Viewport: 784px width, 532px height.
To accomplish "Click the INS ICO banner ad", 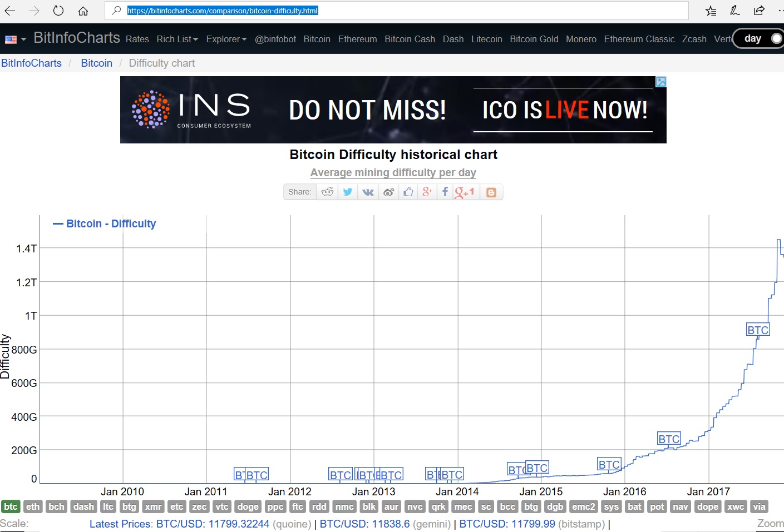I will pos(393,110).
